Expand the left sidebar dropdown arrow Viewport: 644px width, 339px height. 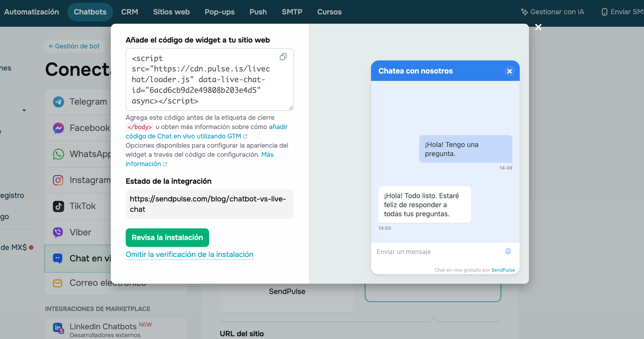point(24,110)
